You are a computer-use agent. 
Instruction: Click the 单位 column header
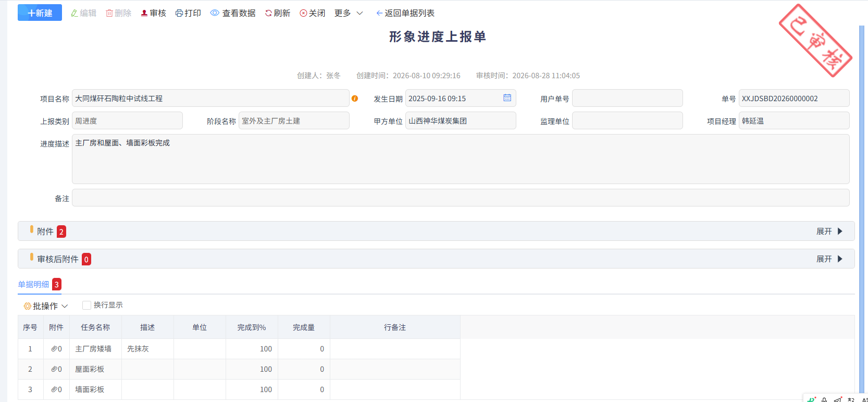[x=200, y=327]
